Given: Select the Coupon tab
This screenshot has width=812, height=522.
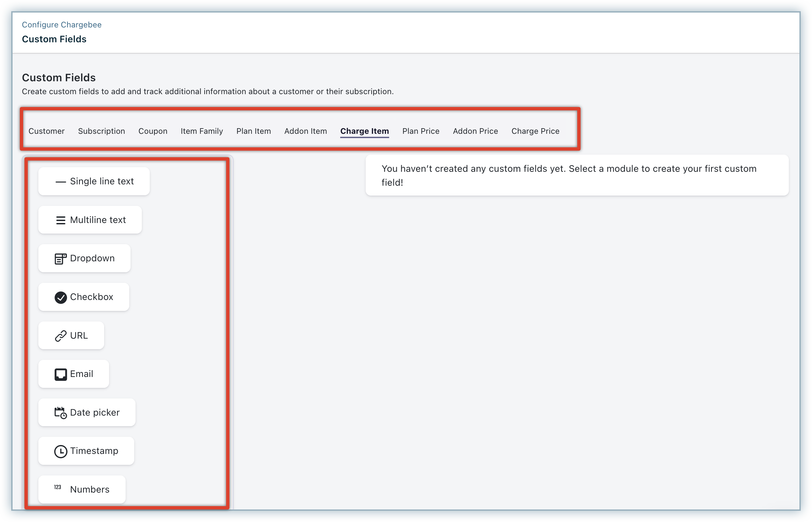Looking at the screenshot, I should coord(153,131).
